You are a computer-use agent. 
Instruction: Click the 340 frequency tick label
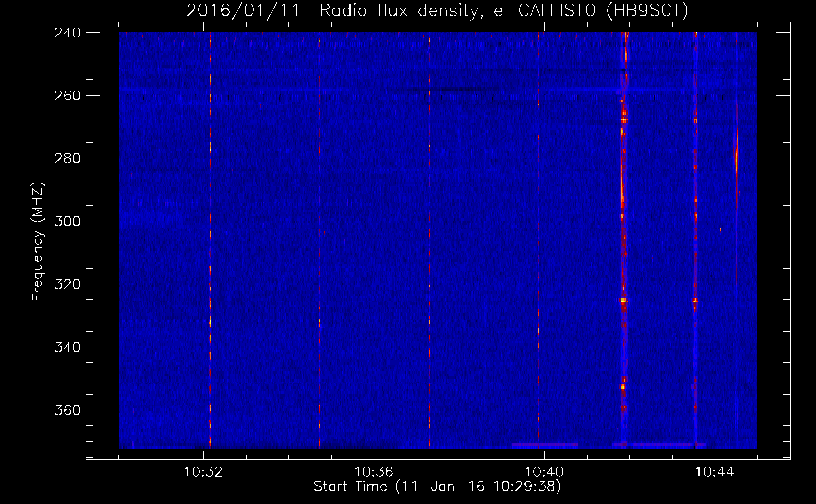pyautogui.click(x=68, y=347)
